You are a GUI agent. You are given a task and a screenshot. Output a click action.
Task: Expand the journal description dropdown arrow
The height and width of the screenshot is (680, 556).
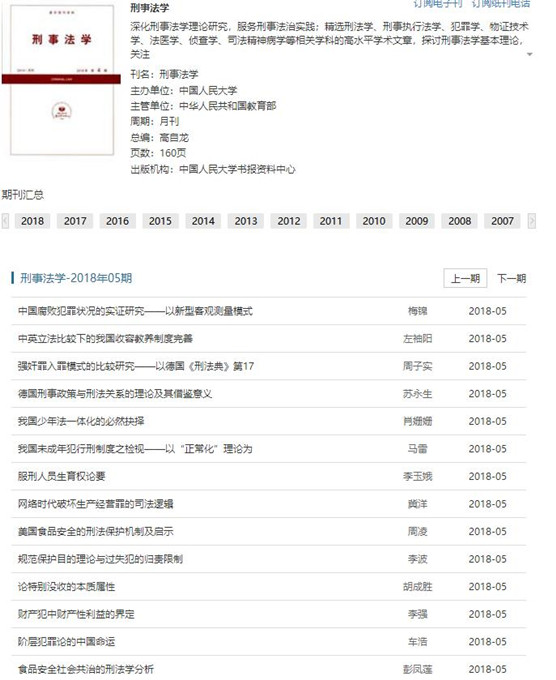click(530, 54)
